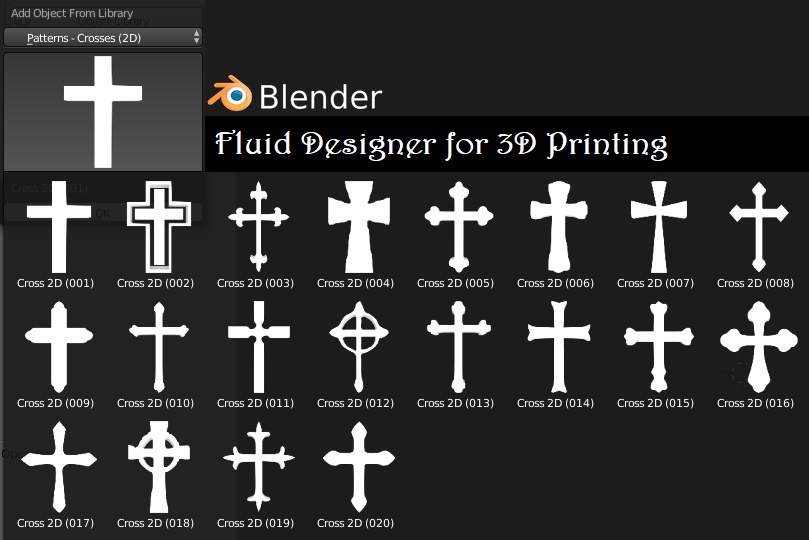Choose the Cross 2D (003) pattern
The height and width of the screenshot is (540, 809).
pyautogui.click(x=258, y=226)
